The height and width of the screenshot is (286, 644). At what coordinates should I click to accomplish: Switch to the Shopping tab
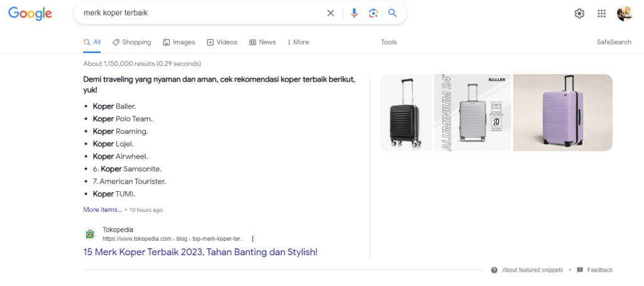click(132, 42)
